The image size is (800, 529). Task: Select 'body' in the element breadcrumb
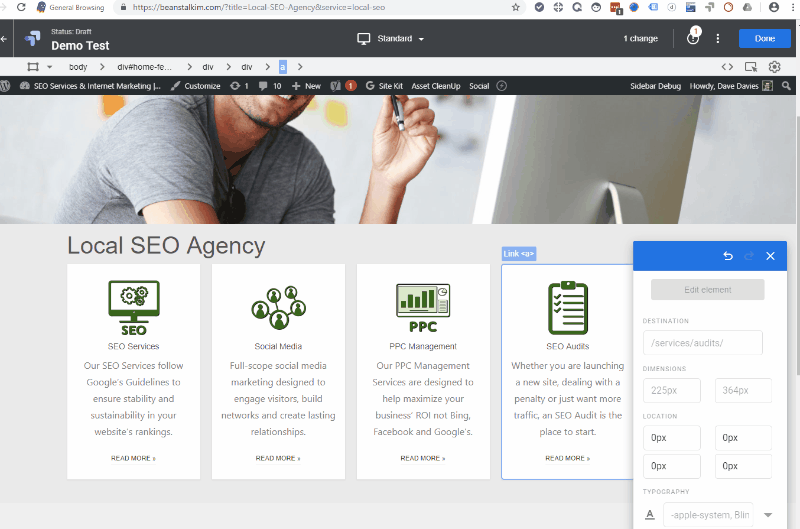pyautogui.click(x=78, y=67)
